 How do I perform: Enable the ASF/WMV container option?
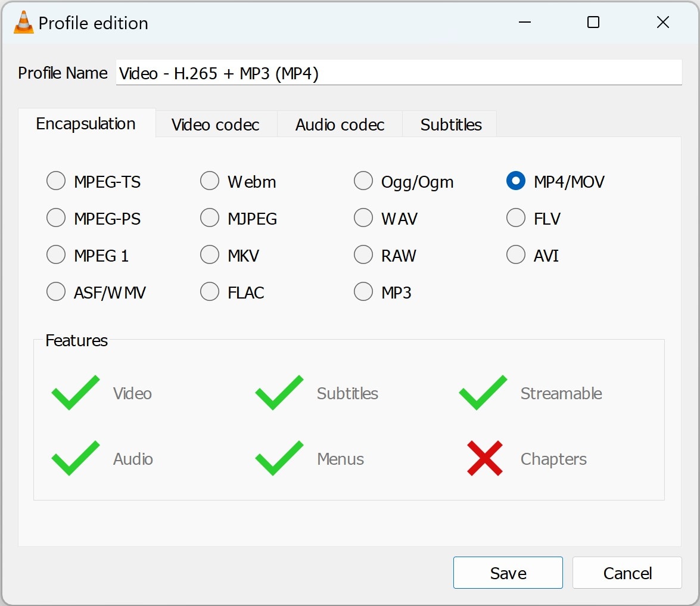pyautogui.click(x=55, y=291)
